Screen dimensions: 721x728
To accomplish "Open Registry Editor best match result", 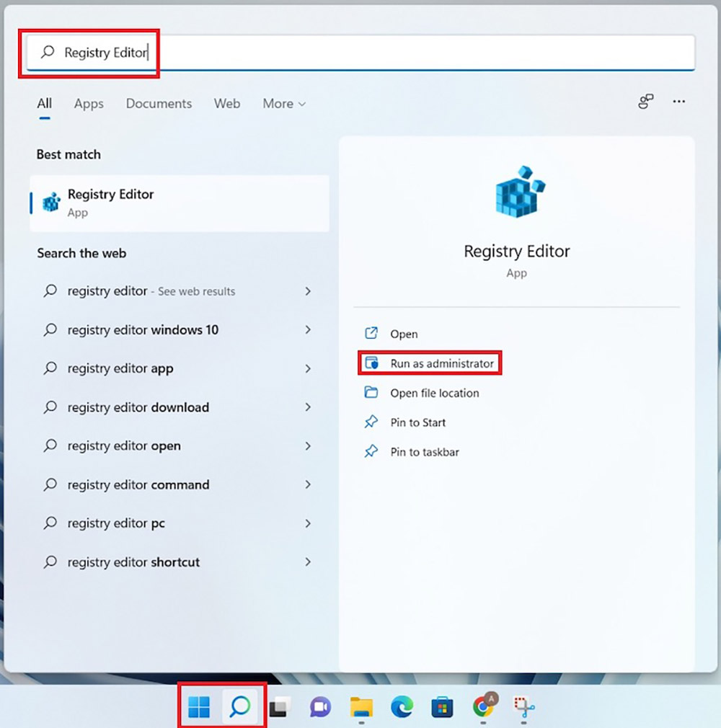I will pos(180,203).
